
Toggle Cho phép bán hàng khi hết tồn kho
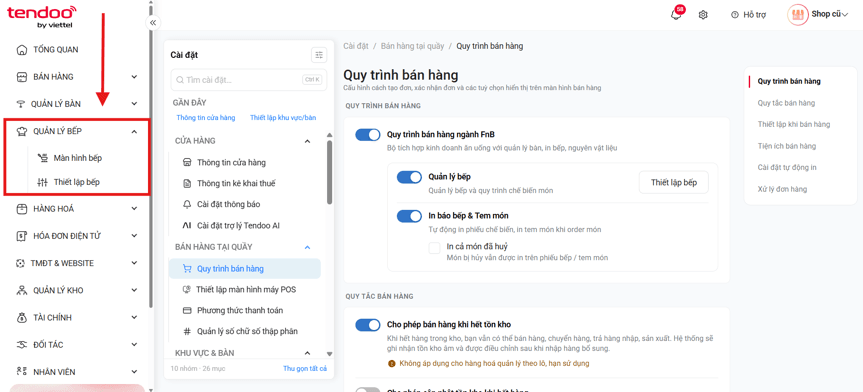coord(368,325)
